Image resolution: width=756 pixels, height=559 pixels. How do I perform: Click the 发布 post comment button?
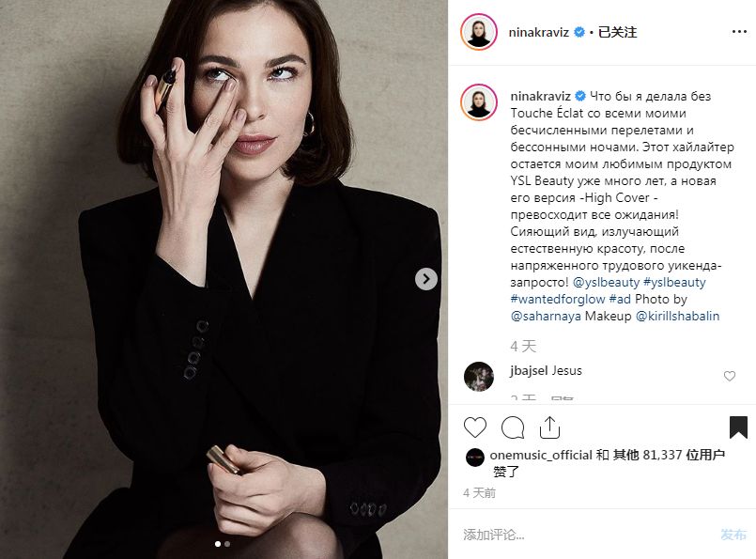(733, 535)
